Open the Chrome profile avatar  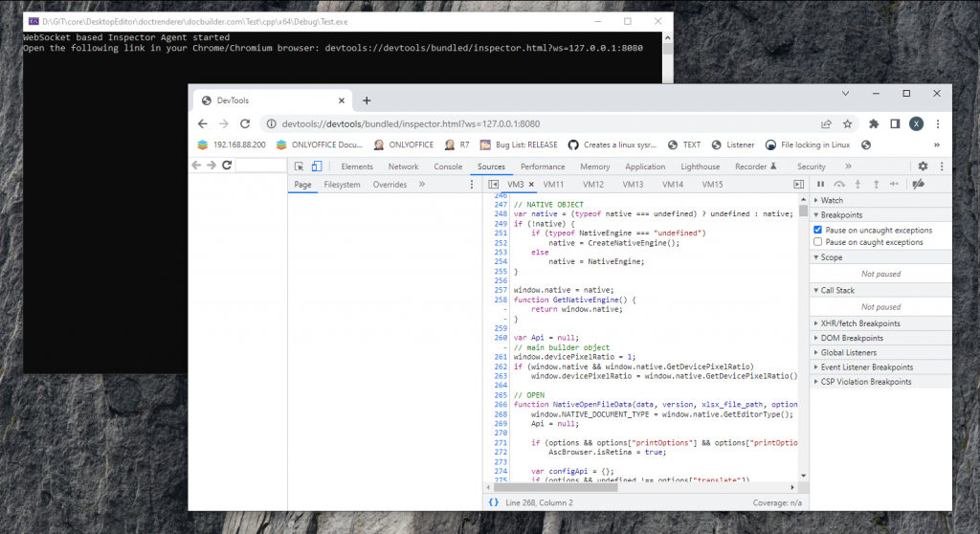916,123
